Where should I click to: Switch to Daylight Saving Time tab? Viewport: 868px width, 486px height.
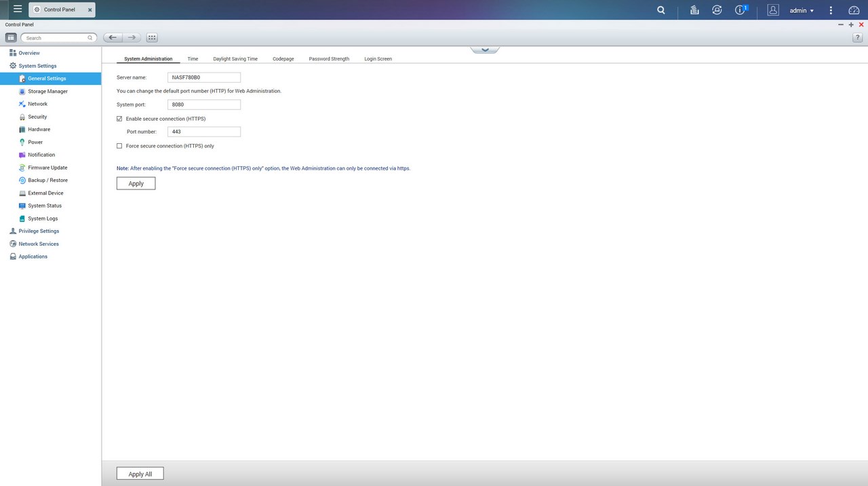(x=235, y=59)
